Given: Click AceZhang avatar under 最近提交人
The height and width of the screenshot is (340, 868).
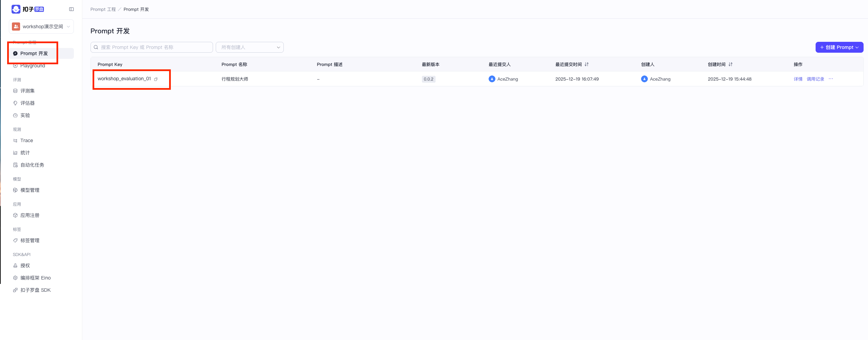Looking at the screenshot, I should [x=492, y=79].
